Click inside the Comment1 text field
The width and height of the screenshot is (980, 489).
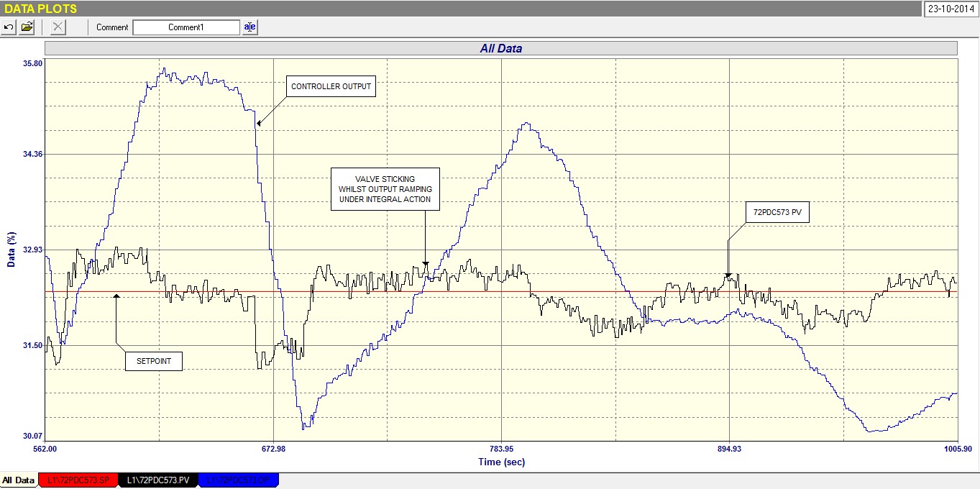(x=186, y=27)
